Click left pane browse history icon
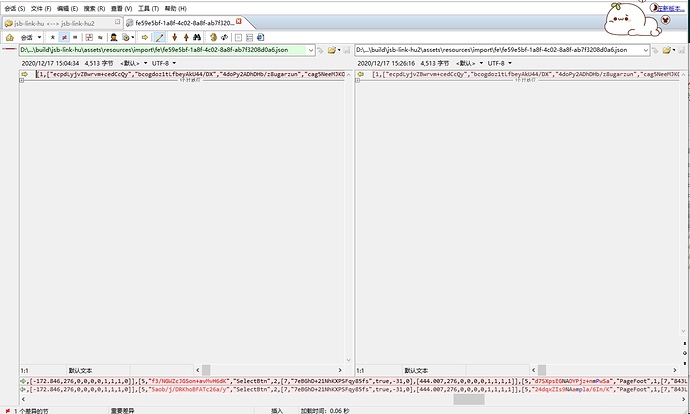The width and height of the screenshot is (690, 414). (x=320, y=50)
